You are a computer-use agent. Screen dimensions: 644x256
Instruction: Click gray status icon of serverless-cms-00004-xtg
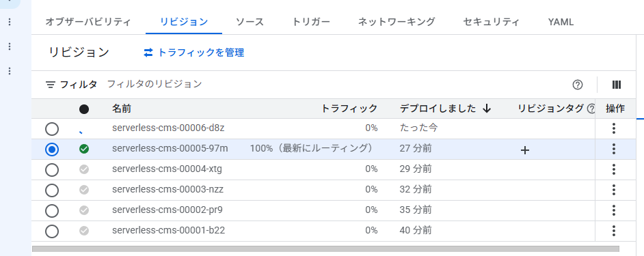click(x=84, y=169)
